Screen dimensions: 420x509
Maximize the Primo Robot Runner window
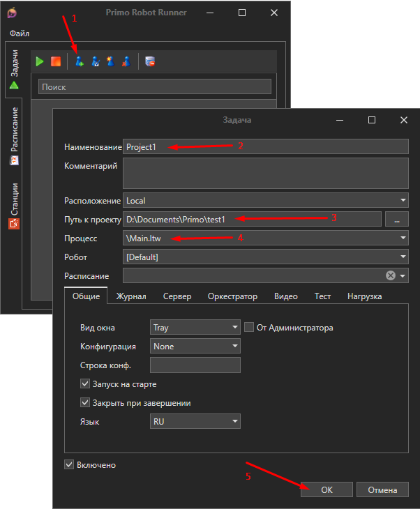(242, 13)
